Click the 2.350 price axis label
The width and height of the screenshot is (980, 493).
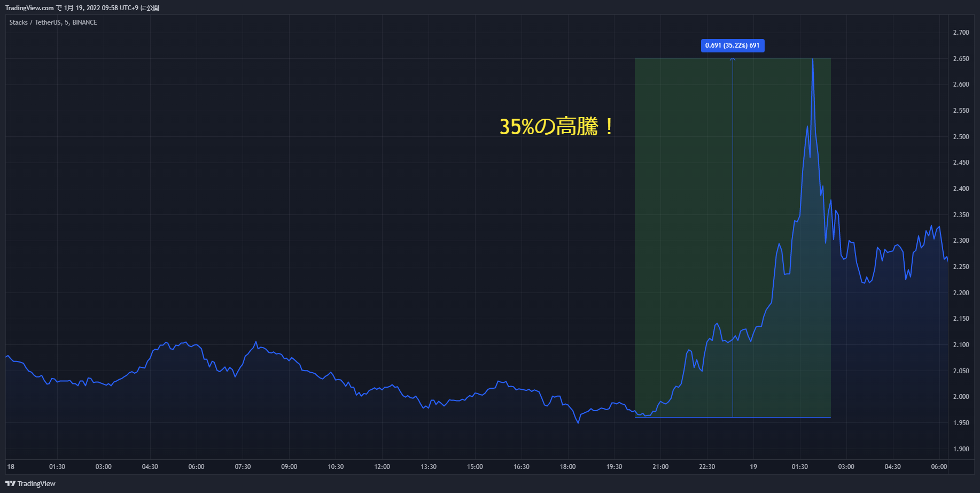pyautogui.click(x=961, y=215)
